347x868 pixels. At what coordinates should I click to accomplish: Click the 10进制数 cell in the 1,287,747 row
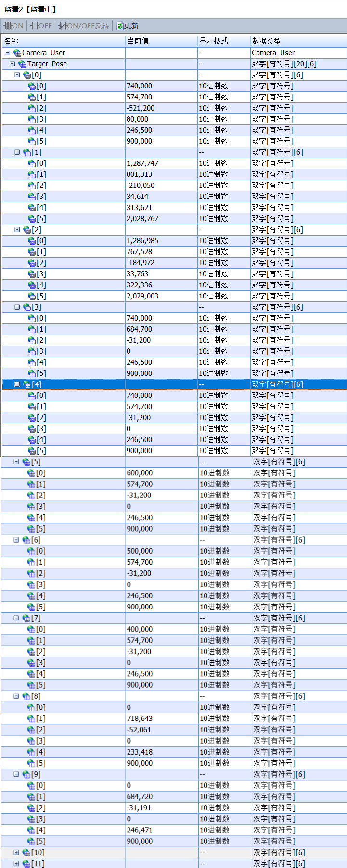(x=224, y=163)
